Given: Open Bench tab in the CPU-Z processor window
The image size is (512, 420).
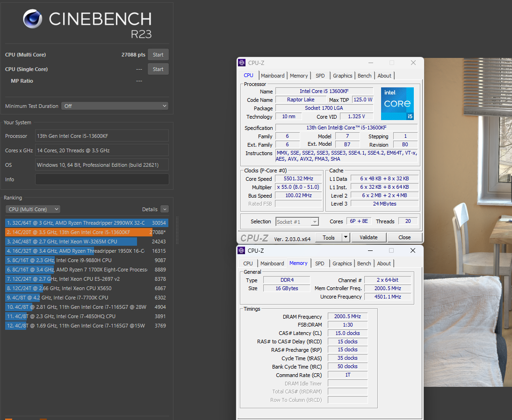Looking at the screenshot, I should click(364, 76).
